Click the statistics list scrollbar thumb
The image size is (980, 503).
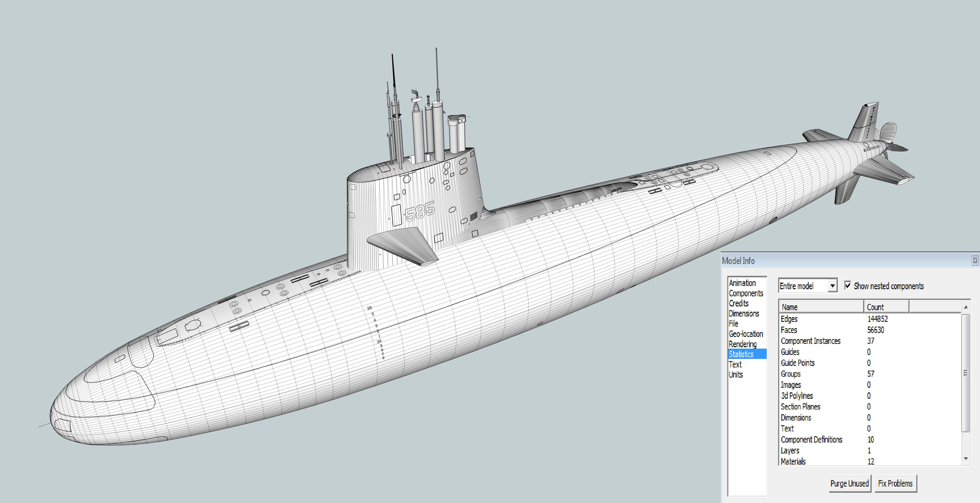click(965, 373)
